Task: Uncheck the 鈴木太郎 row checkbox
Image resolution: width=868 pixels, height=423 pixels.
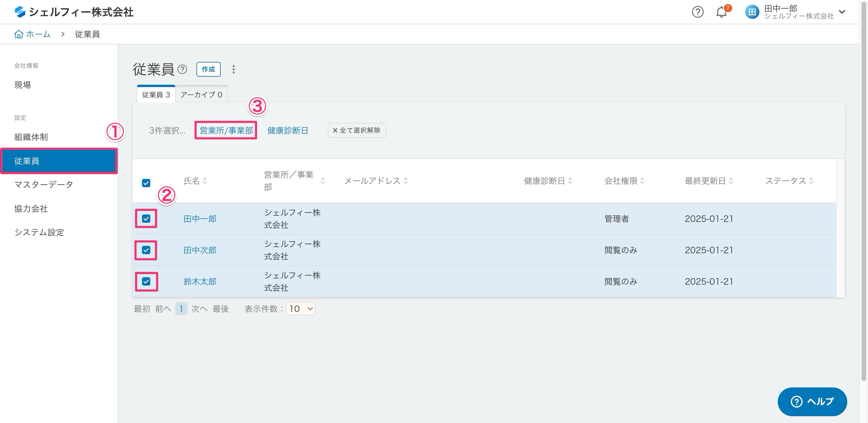Action: click(146, 281)
